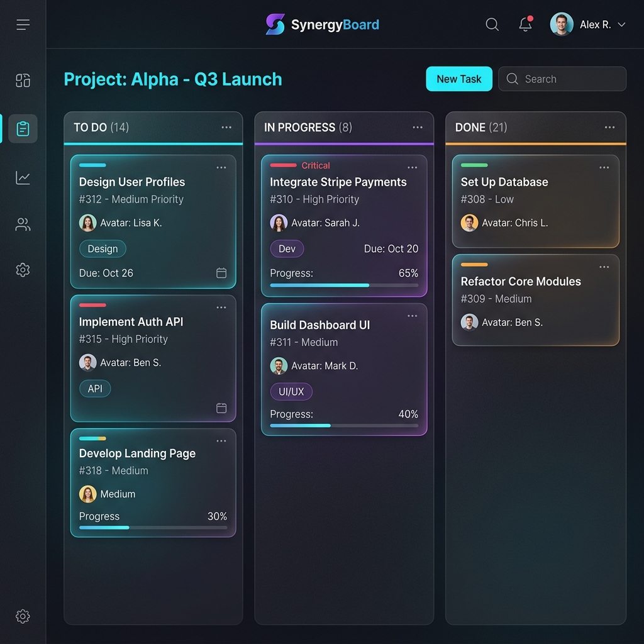Click the New Task button
This screenshot has width=644, height=644.
click(458, 79)
